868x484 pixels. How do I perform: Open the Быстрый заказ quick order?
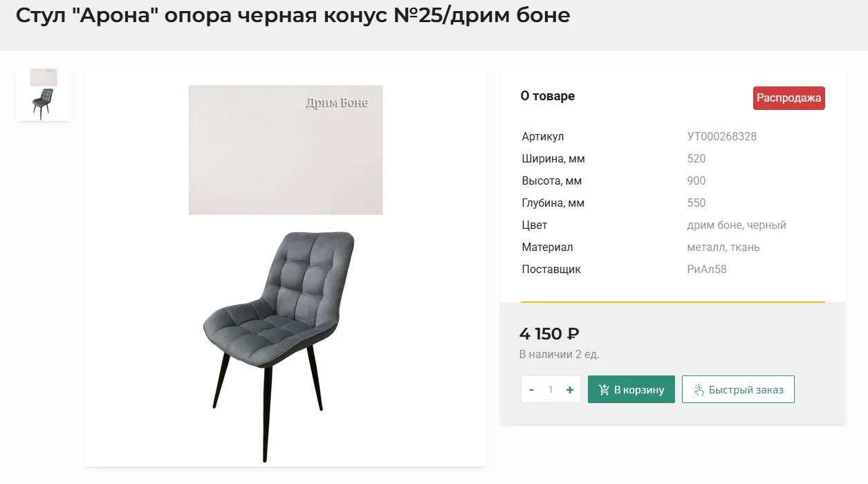738,389
